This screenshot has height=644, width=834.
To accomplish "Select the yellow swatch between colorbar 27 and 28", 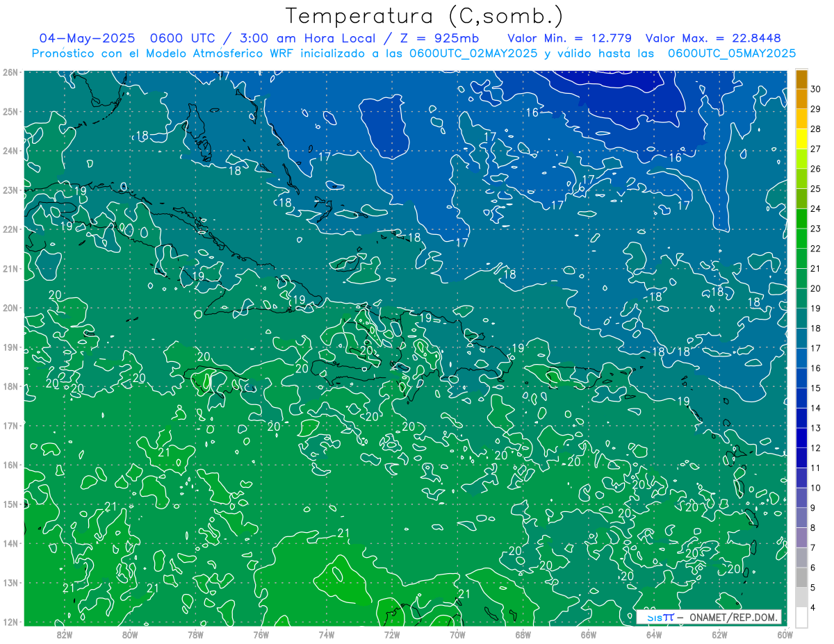I will (801, 139).
